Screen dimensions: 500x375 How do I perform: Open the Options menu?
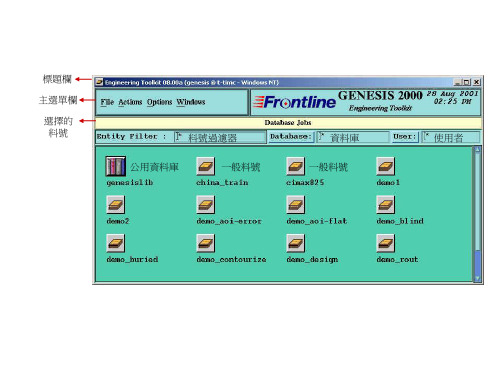click(160, 102)
